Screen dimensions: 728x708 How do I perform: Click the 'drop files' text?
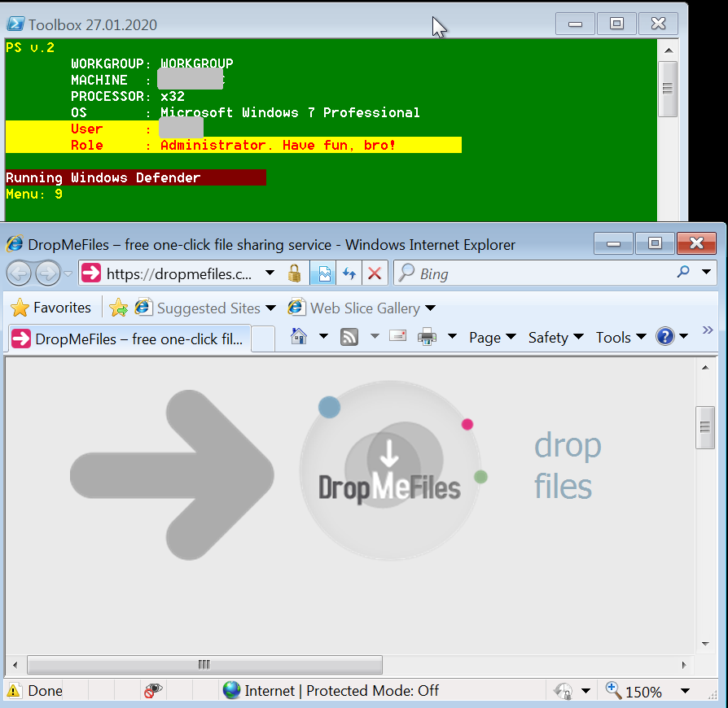click(568, 465)
